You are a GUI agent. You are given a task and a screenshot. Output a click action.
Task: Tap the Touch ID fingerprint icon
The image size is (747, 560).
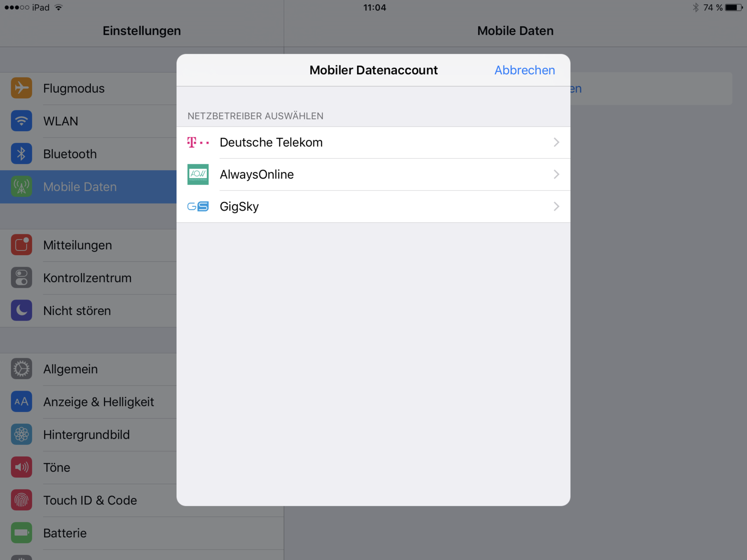click(x=21, y=500)
